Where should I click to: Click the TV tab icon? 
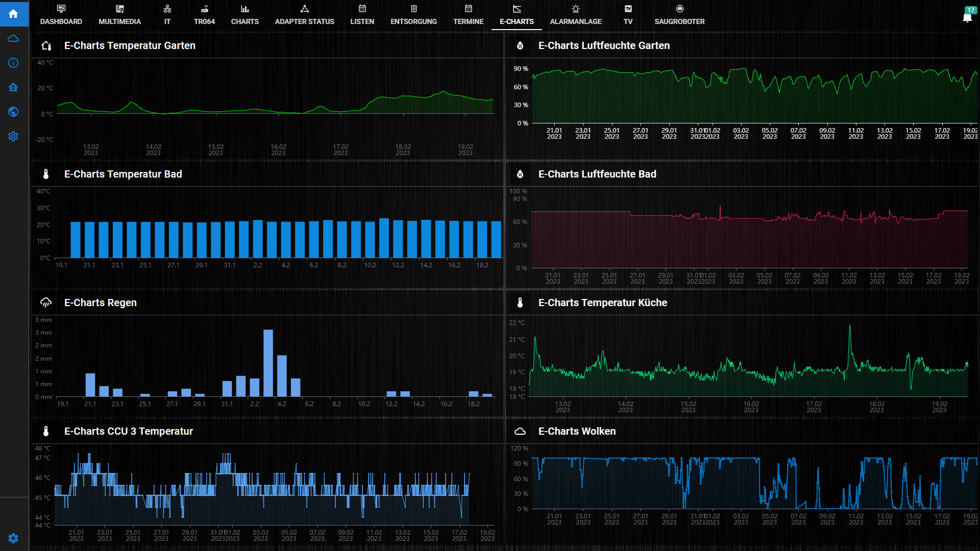click(628, 9)
